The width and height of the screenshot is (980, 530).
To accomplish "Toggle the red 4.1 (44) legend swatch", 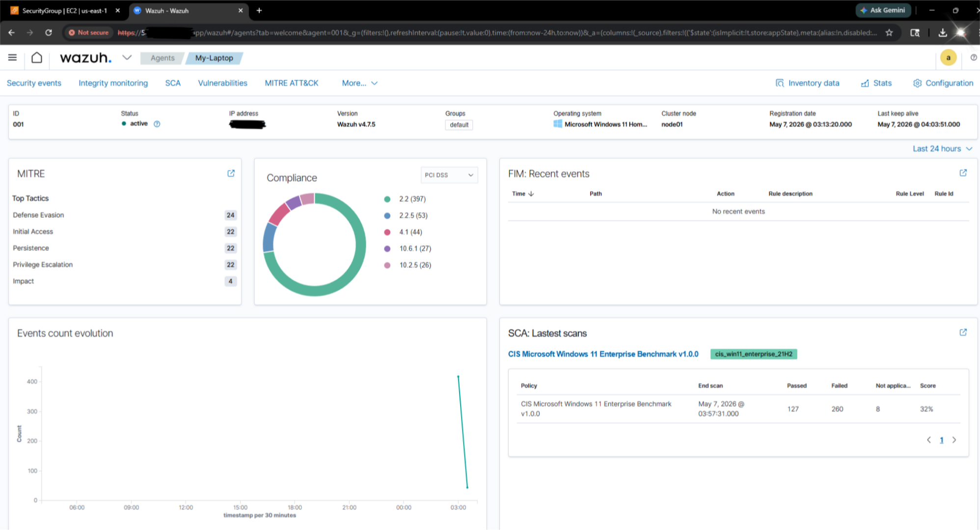I will coord(387,232).
